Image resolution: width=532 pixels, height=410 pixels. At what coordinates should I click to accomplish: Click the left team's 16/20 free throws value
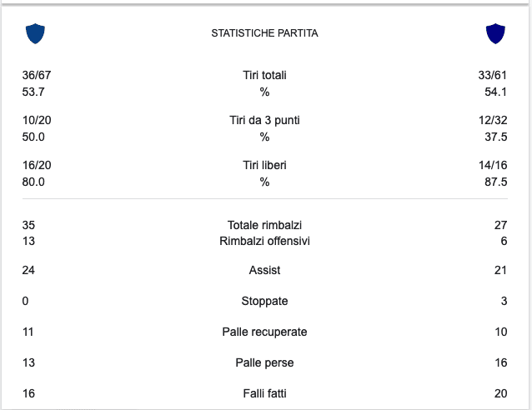click(x=37, y=165)
